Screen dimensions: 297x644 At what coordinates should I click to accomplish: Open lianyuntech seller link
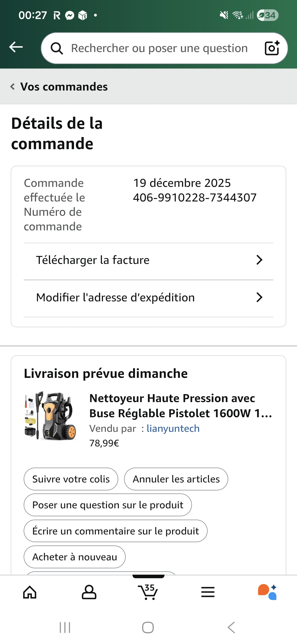pyautogui.click(x=173, y=429)
